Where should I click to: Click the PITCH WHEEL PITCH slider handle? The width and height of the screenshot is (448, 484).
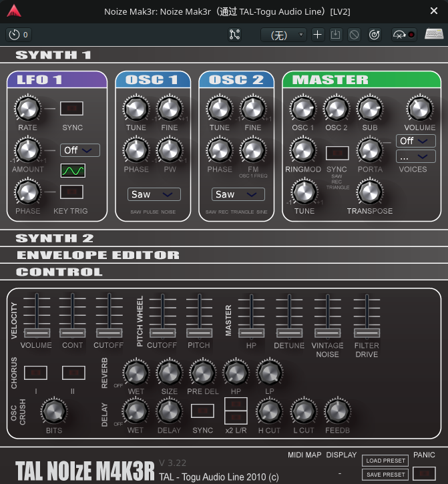200,333
